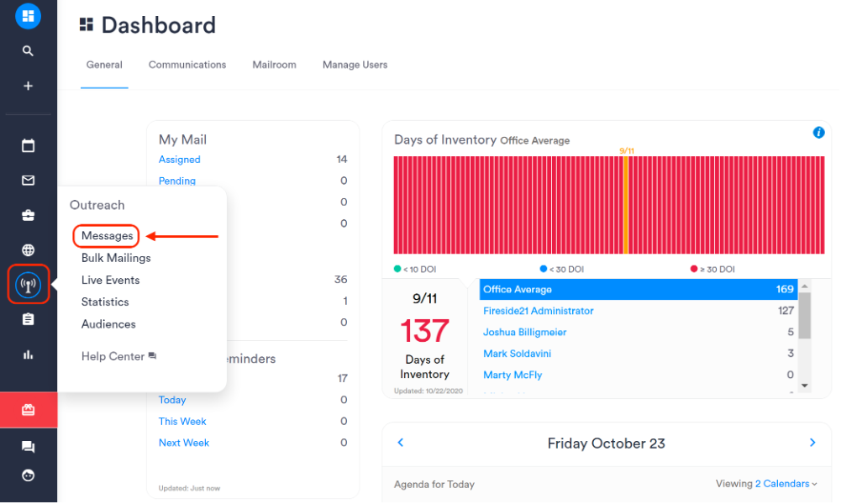The width and height of the screenshot is (857, 504).
Task: Open the clipboard icon in sidebar
Action: tap(28, 320)
